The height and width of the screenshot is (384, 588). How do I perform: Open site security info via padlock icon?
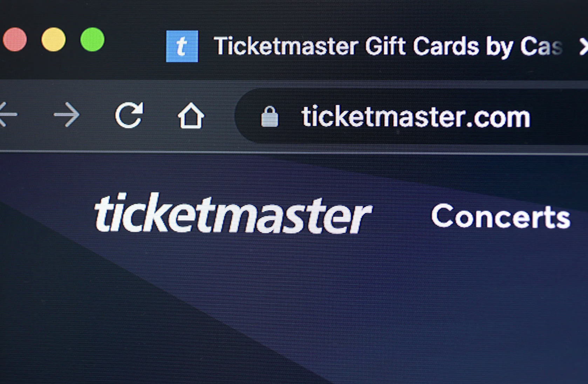click(x=269, y=117)
